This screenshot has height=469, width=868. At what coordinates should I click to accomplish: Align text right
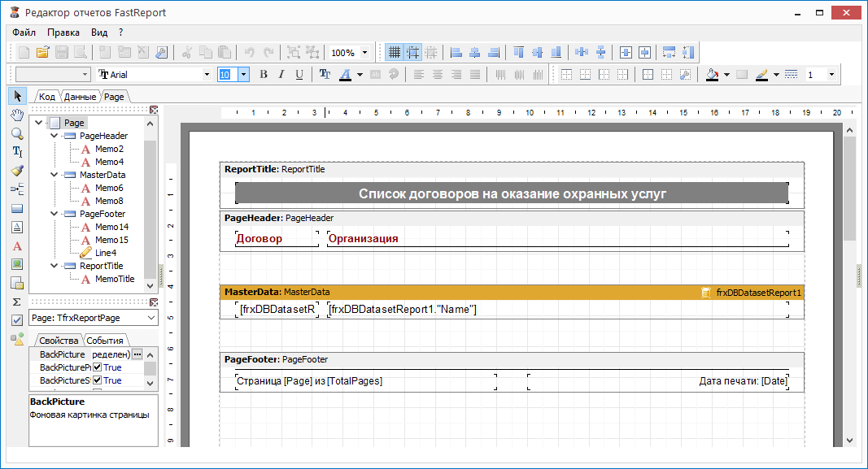456,74
